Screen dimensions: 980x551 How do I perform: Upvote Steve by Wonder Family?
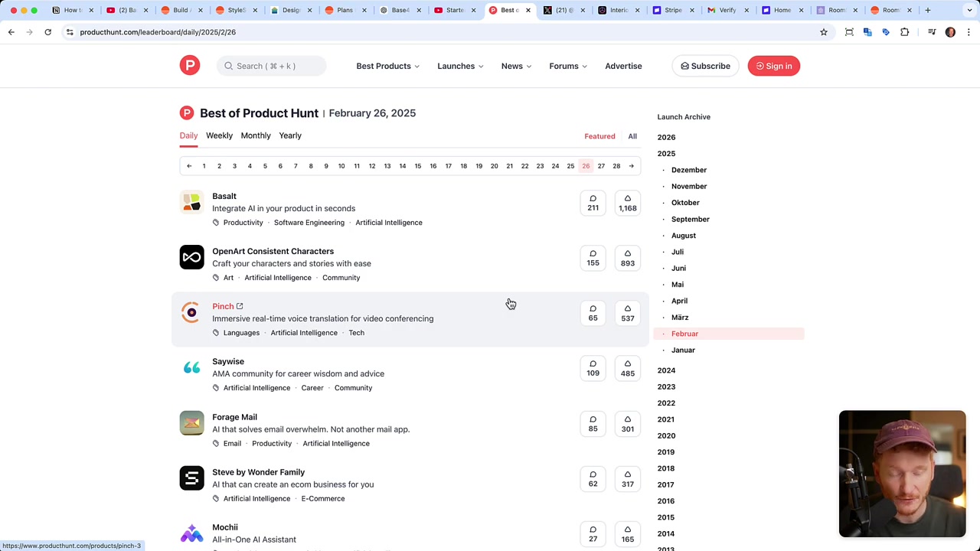pyautogui.click(x=628, y=479)
